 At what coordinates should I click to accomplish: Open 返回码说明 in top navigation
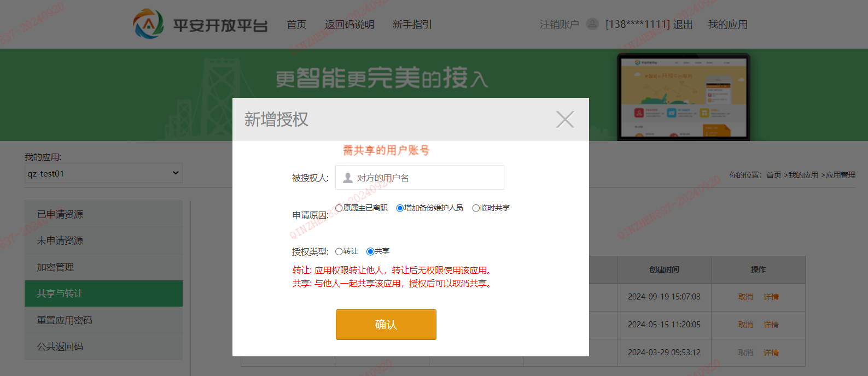[349, 25]
